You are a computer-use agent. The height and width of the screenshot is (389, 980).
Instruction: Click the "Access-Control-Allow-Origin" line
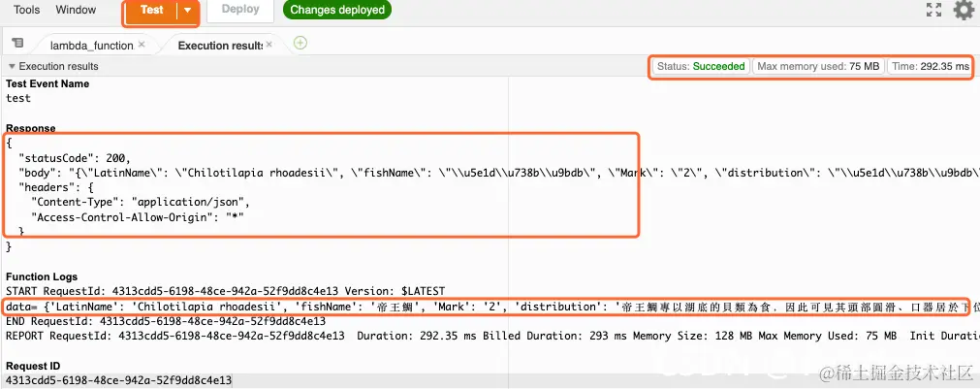click(138, 217)
